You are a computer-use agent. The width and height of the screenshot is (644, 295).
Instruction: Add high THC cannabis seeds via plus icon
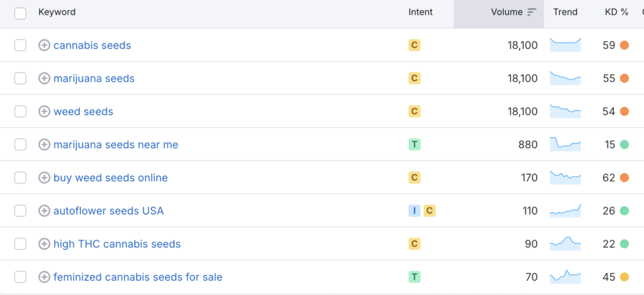coord(45,244)
